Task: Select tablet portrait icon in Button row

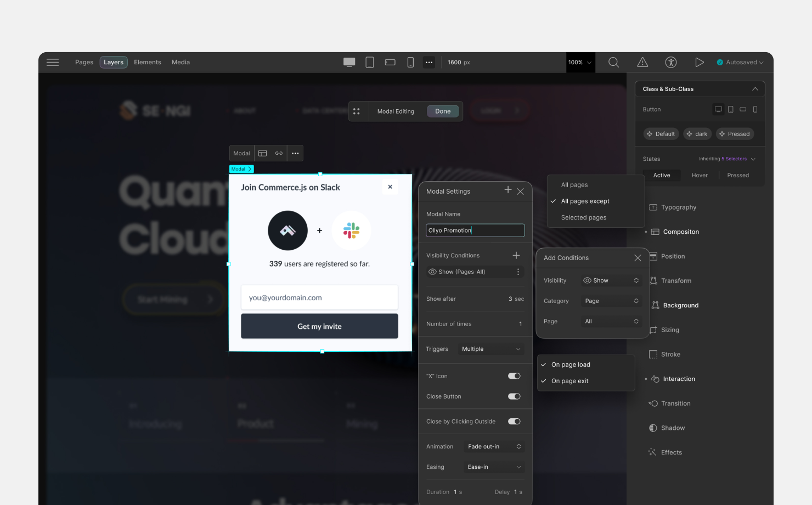Action: [731, 109]
